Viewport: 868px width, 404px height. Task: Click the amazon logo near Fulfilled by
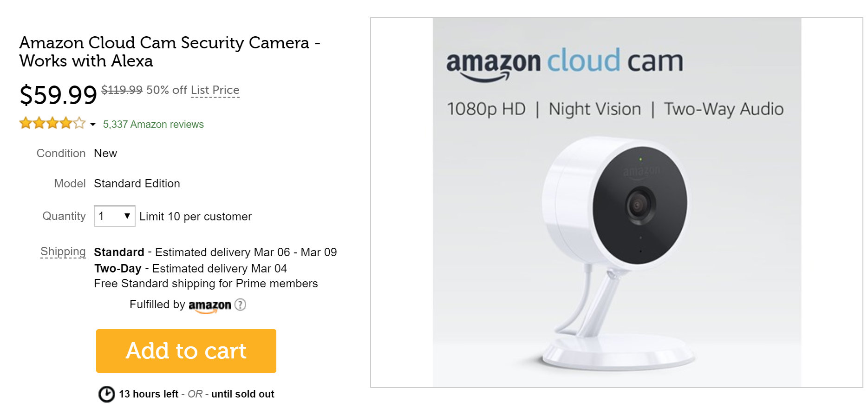pyautogui.click(x=209, y=305)
